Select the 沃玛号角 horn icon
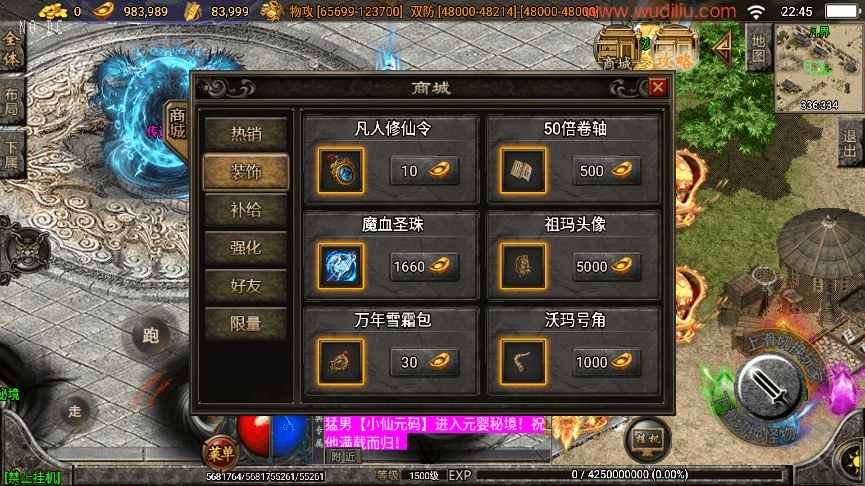The image size is (865, 486). click(523, 362)
